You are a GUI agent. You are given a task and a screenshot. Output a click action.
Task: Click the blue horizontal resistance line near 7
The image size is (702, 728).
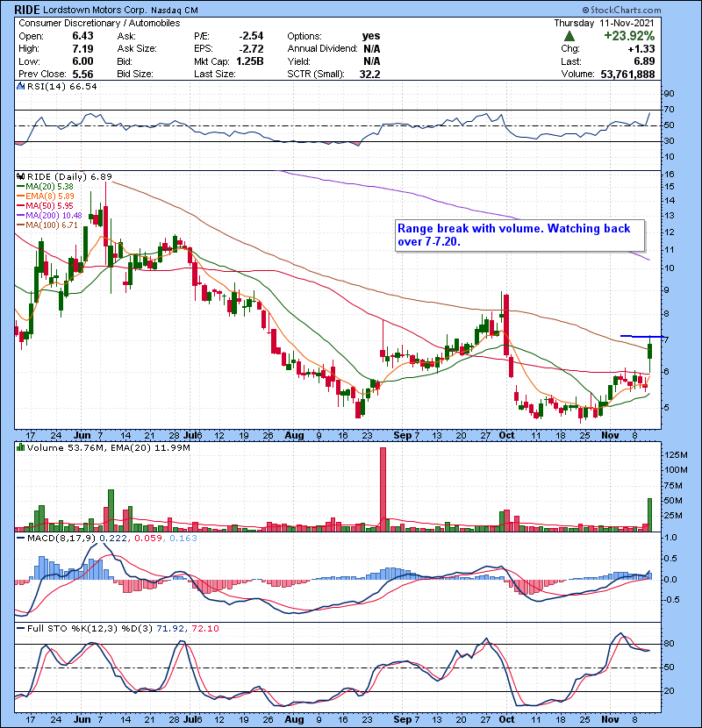pyautogui.click(x=641, y=336)
